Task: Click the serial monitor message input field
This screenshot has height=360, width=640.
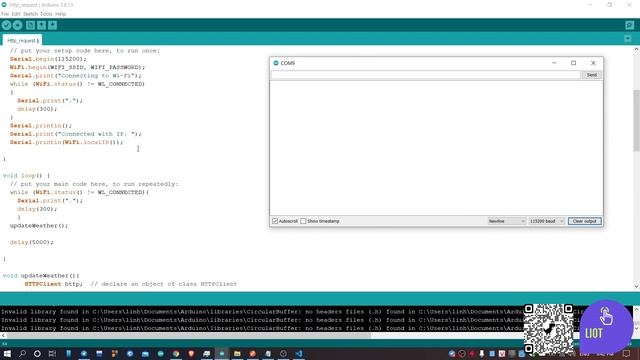Action: pos(425,75)
